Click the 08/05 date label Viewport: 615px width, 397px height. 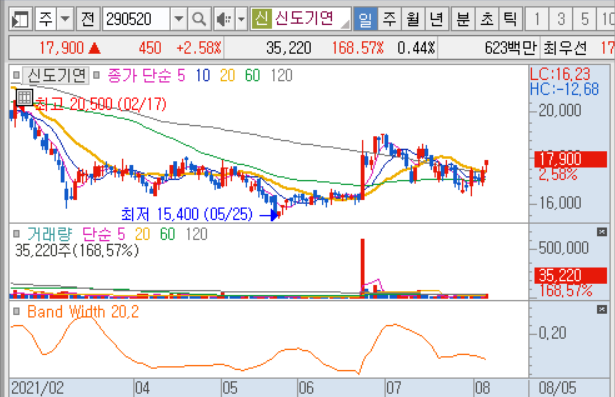point(557,388)
